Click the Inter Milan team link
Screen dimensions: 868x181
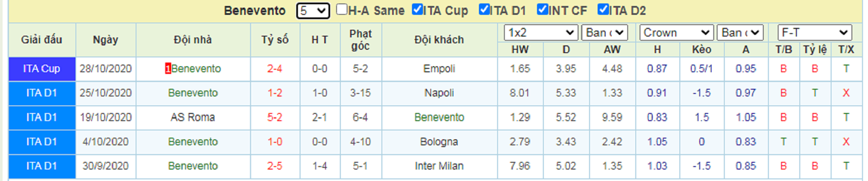coord(439,166)
